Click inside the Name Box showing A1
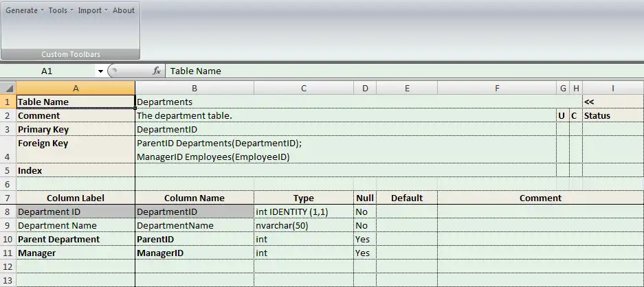This screenshot has height=287, width=644. (47, 71)
